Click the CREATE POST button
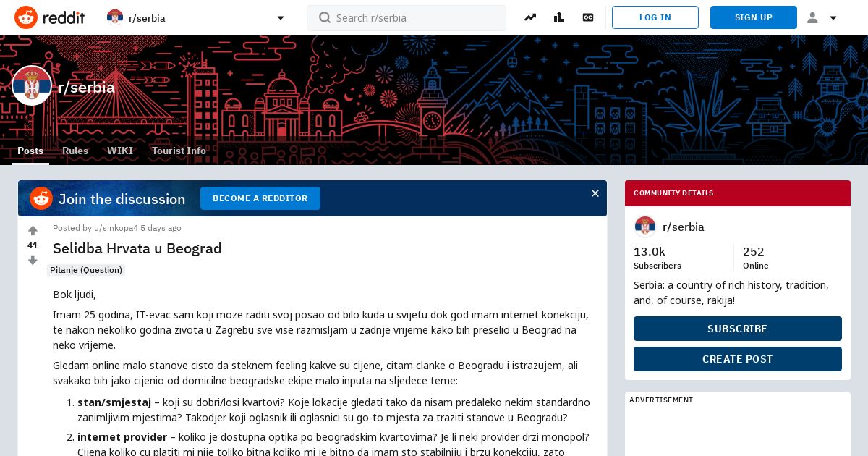Image resolution: width=868 pixels, height=456 pixels. [x=738, y=359]
